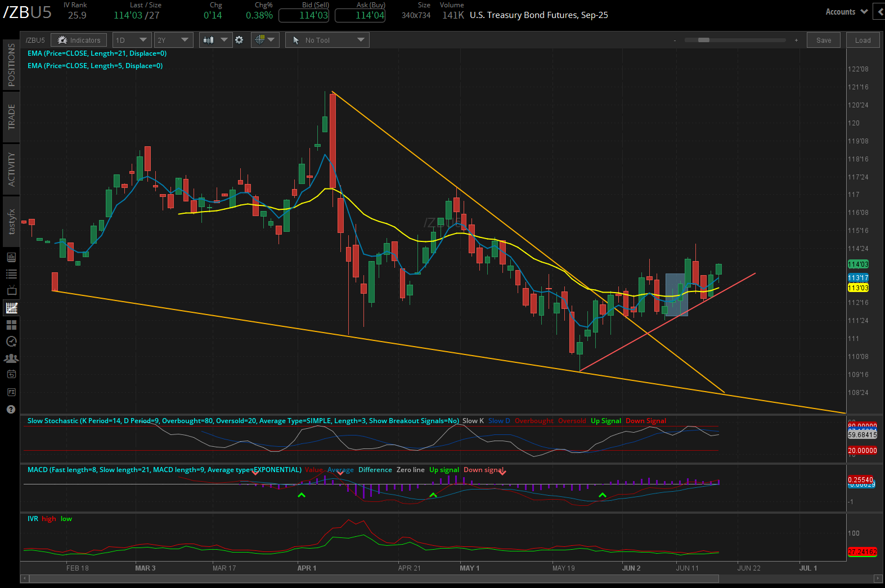Click the JUN 2 date label
This screenshot has width=885, height=588.
pyautogui.click(x=631, y=568)
